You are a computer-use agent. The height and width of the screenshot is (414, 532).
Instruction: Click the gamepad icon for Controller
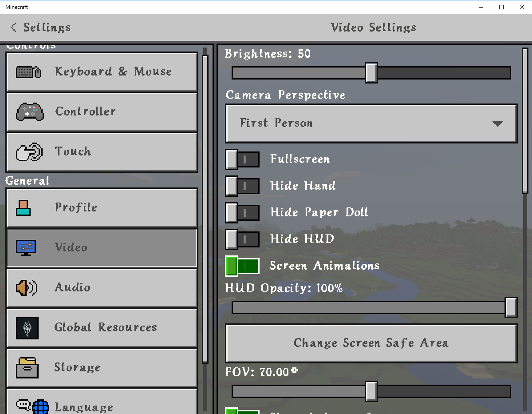tap(30, 112)
